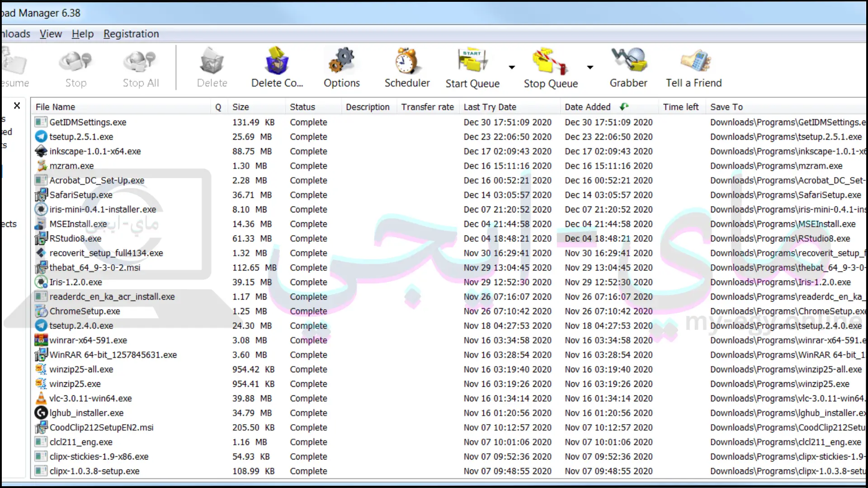Click Last Try Date Nov 30 16:29:41 2020
This screenshot has width=868, height=488.
[508, 253]
